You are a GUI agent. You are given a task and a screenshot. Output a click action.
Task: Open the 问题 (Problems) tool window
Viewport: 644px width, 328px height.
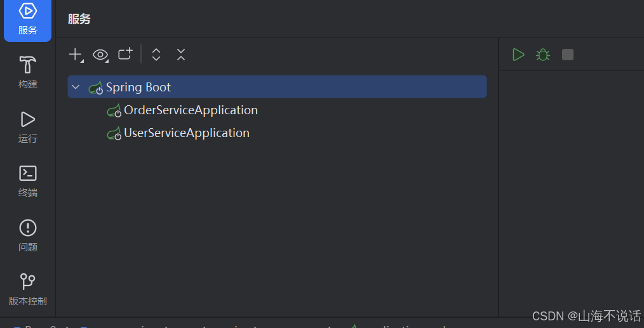pos(27,235)
